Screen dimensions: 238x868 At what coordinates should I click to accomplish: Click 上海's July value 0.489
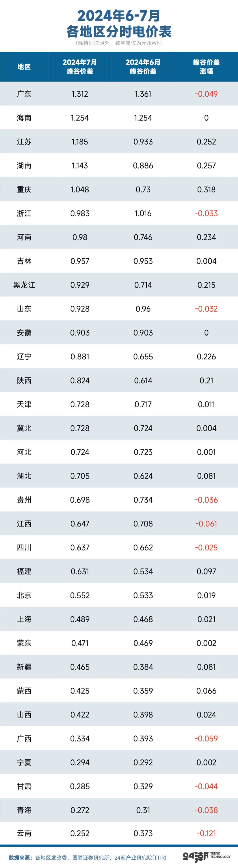click(80, 619)
